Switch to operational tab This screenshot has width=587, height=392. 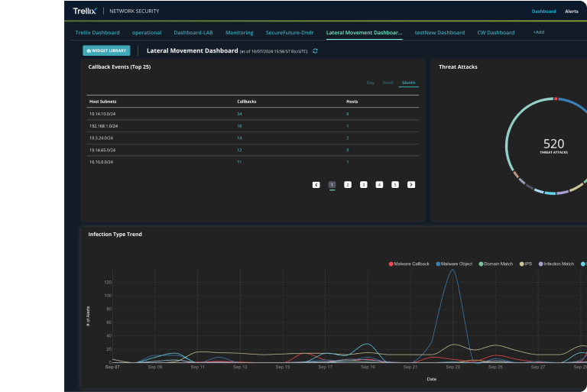[147, 33]
